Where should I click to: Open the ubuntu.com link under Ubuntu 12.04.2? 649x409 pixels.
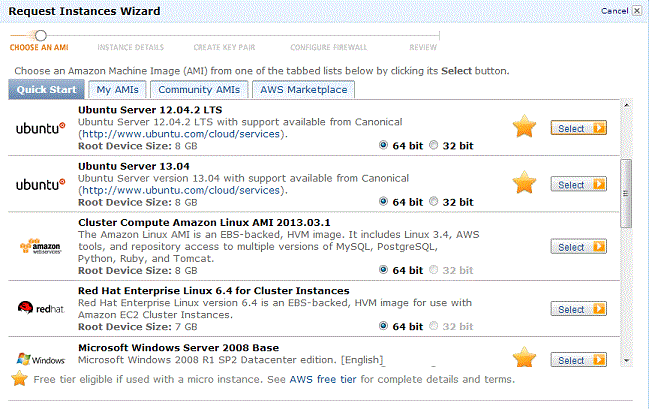click(181, 134)
